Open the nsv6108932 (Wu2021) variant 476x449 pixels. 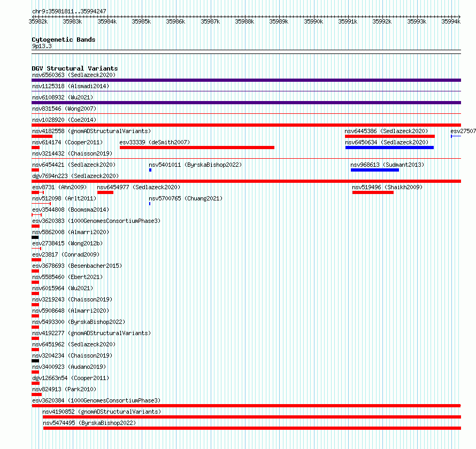(x=63, y=97)
